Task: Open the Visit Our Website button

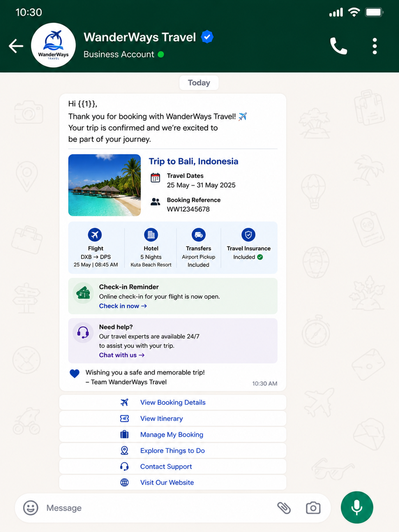Action: click(x=173, y=482)
